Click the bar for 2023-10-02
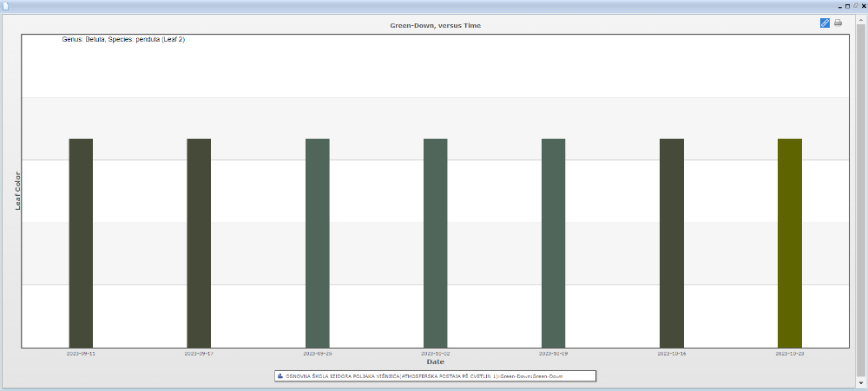868x391 pixels. (435, 243)
